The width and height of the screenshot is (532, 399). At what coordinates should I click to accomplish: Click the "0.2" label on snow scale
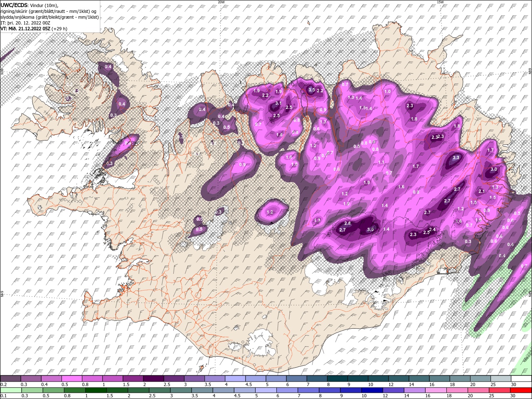[x=4, y=384]
